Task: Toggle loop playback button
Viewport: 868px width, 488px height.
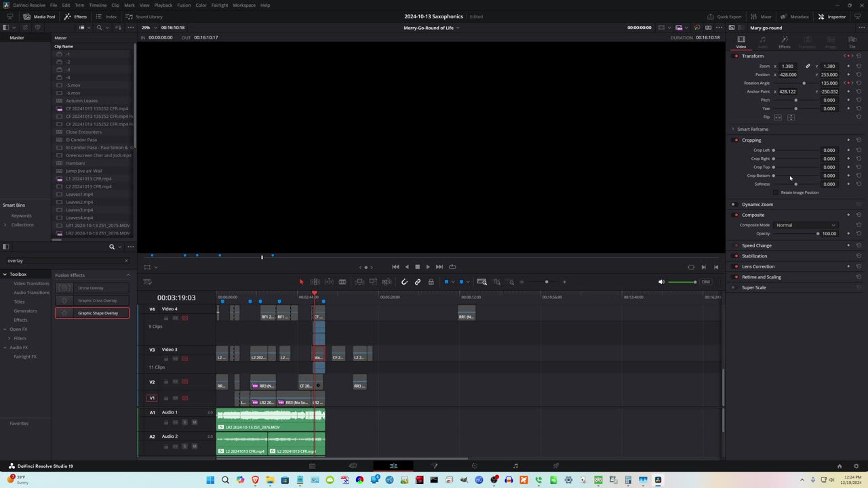Action: pos(452,267)
